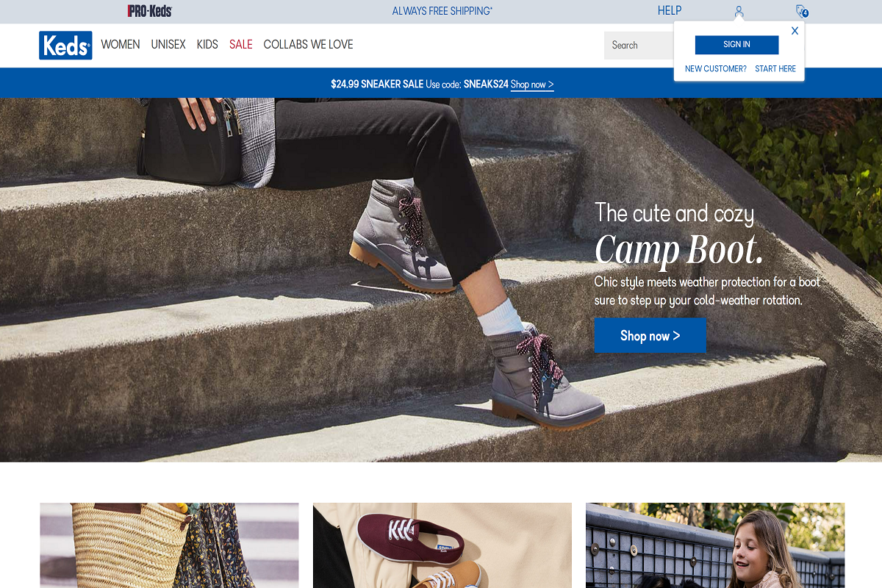This screenshot has height=588, width=882.
Task: Open the KIDS menu
Action: coord(207,45)
